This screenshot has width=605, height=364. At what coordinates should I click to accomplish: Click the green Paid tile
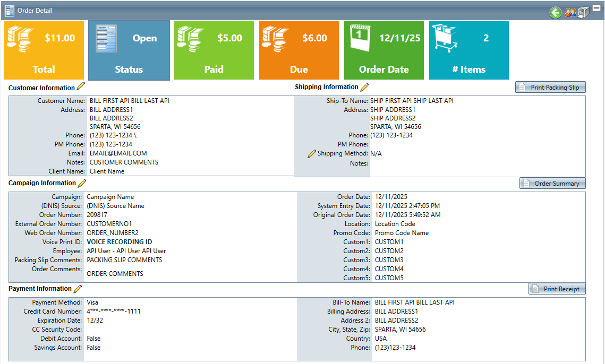point(214,50)
